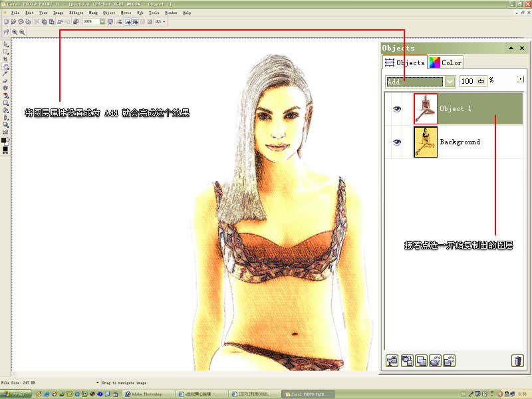This screenshot has width=532, height=399.
Task: Click the New document icon
Action: [x=6, y=22]
